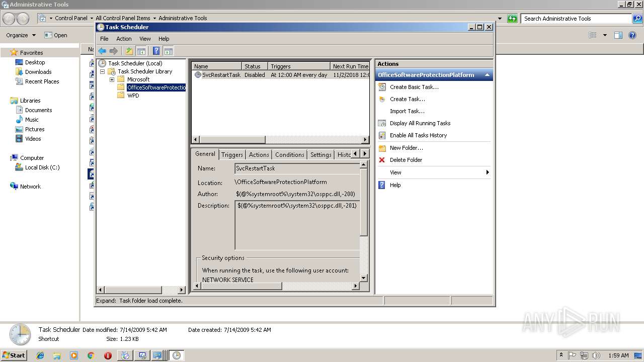Click the Create Basic Task icon
The image size is (644, 362).
[382, 87]
